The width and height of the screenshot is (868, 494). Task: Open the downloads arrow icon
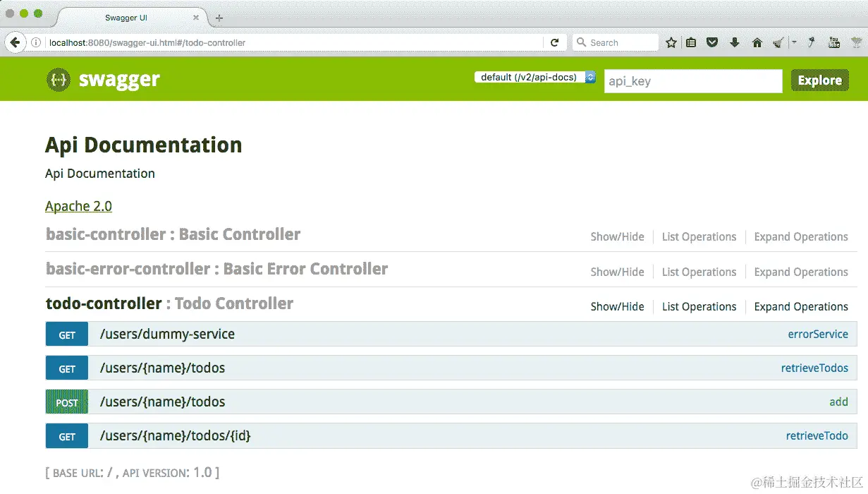tap(735, 43)
